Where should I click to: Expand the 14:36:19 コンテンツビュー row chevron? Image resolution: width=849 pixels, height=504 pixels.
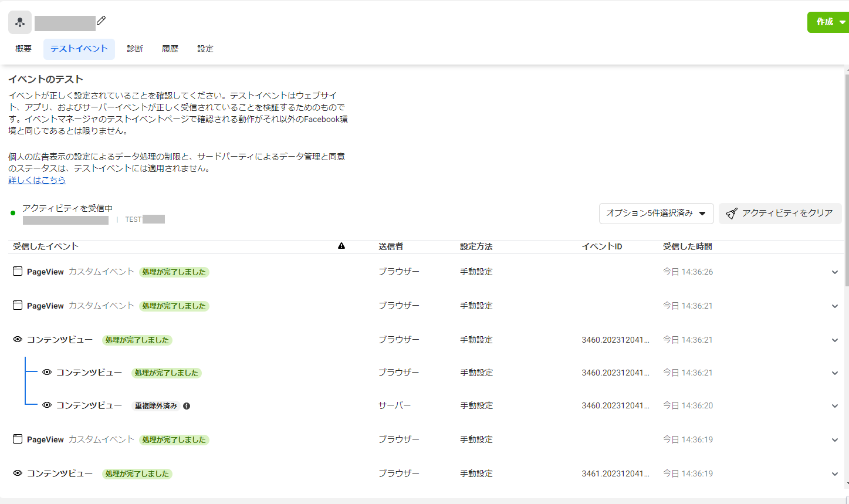[x=834, y=474]
